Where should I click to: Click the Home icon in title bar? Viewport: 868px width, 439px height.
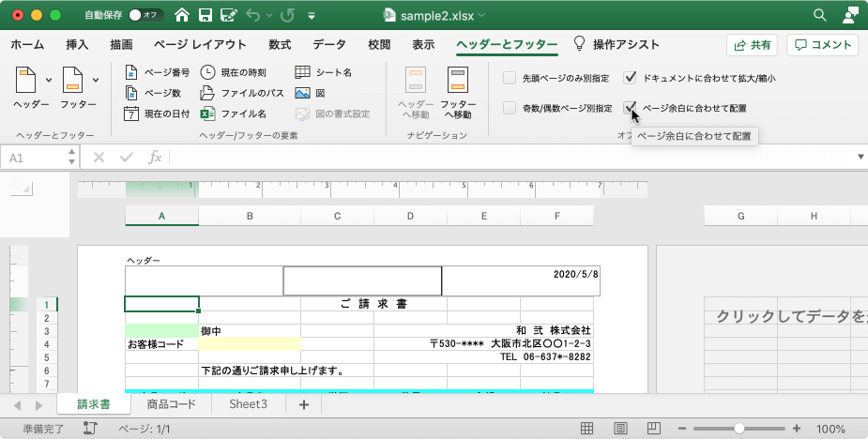point(181,15)
